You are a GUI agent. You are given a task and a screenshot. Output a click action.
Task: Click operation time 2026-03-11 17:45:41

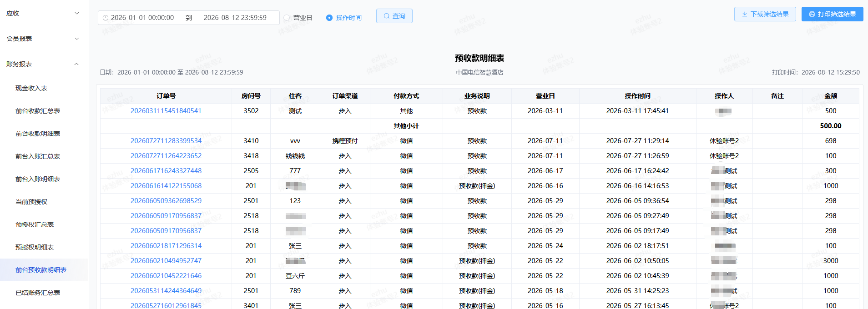coord(638,111)
